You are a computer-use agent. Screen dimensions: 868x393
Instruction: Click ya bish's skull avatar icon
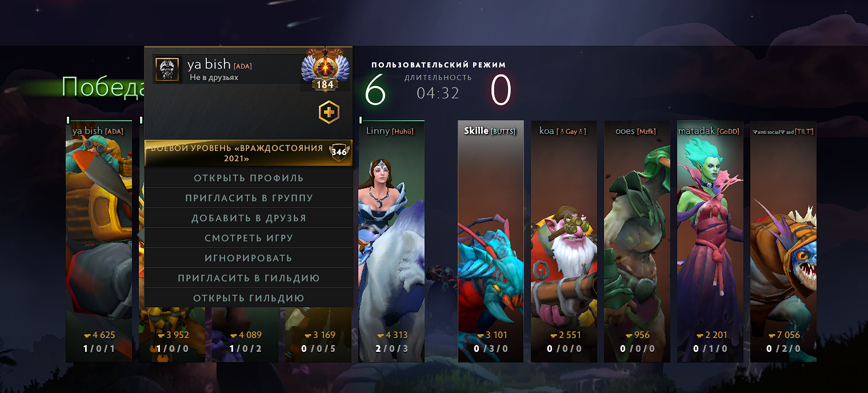click(x=167, y=70)
